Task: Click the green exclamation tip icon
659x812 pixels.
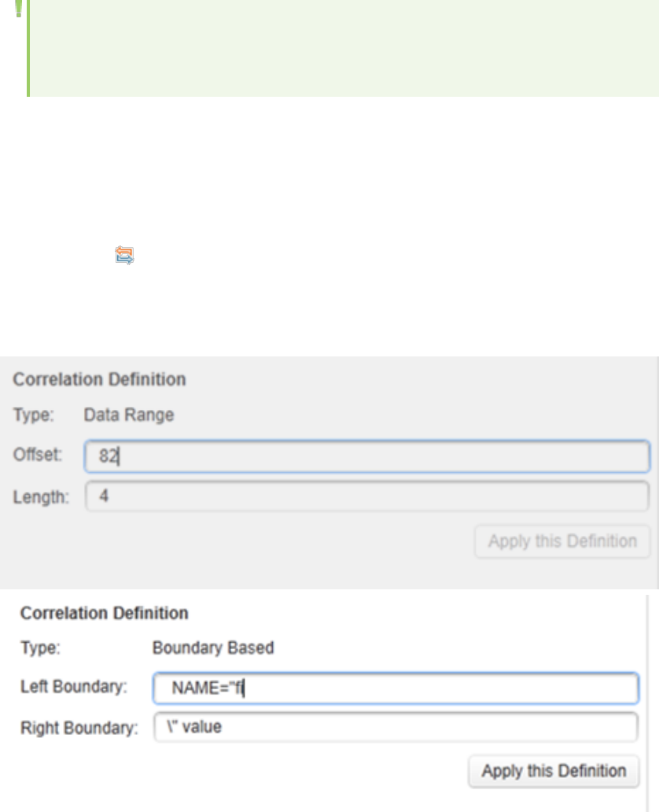Action: pyautogui.click(x=18, y=9)
